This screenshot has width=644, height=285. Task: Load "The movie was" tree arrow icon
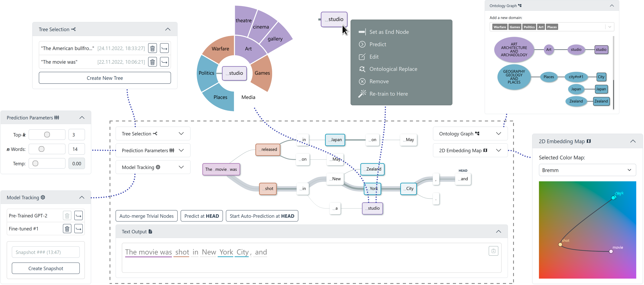(164, 62)
